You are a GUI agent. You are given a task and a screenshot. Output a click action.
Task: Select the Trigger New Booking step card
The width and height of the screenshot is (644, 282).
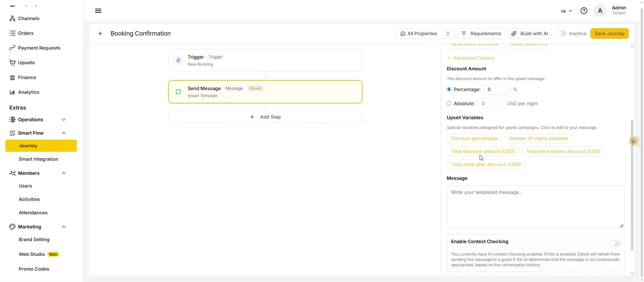point(265,60)
